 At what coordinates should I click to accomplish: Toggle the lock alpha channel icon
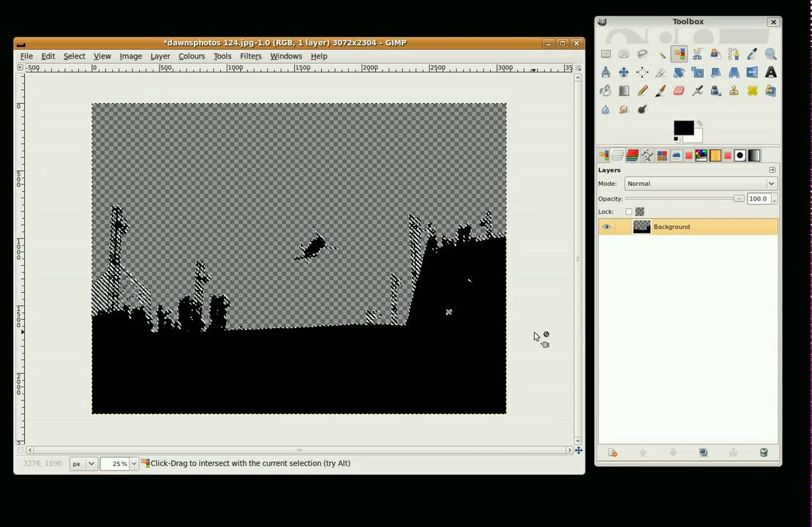[x=640, y=212]
